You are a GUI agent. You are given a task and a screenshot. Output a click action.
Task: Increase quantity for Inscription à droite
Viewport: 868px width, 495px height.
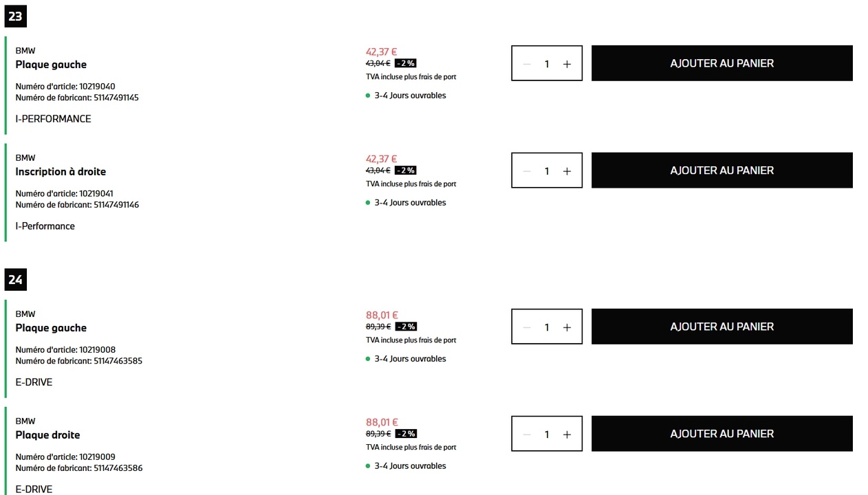coord(567,171)
